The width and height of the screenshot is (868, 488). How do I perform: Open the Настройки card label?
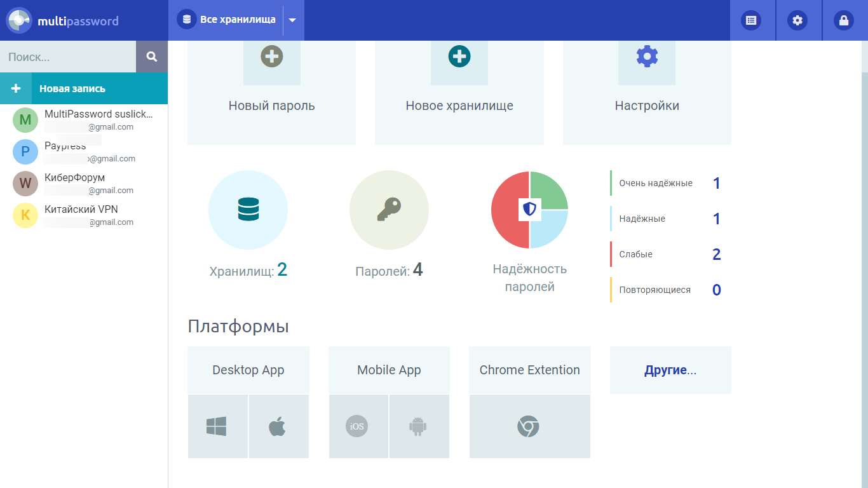(x=647, y=105)
